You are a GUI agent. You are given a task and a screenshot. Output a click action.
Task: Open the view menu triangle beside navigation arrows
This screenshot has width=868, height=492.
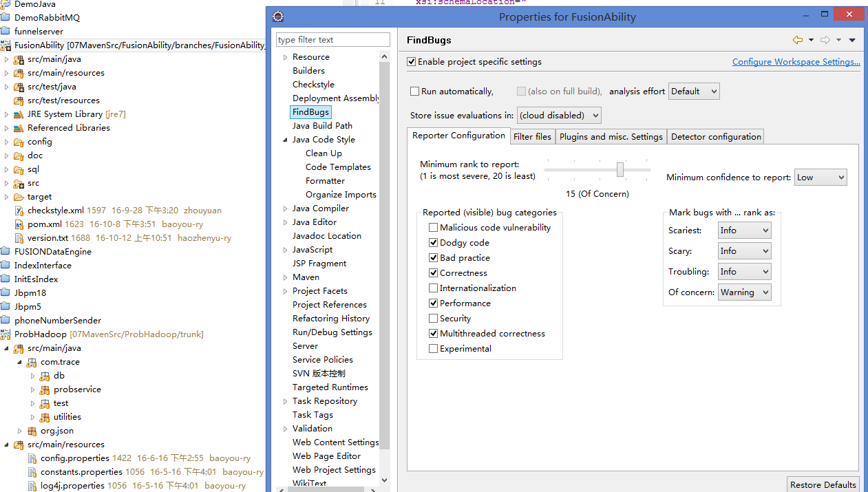(x=852, y=40)
